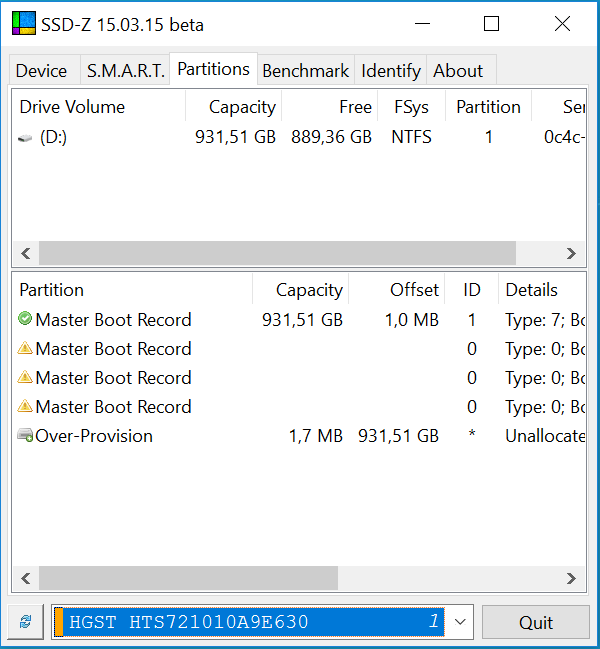
Task: Click right arrow of partition list scrollbar
Action: tap(571, 578)
